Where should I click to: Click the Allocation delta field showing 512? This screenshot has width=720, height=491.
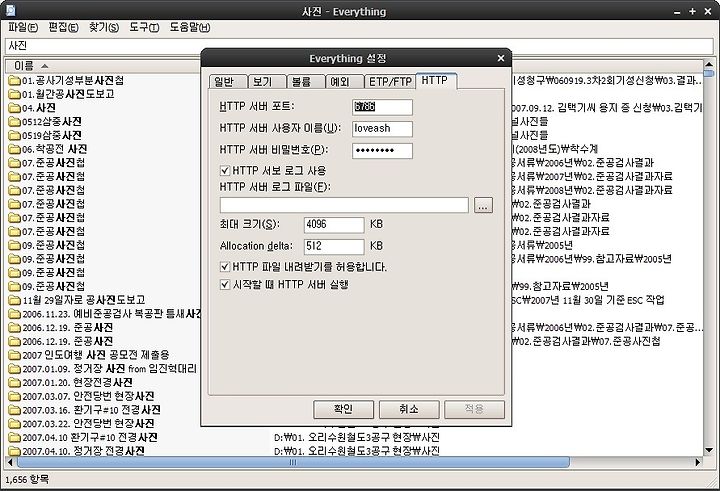click(x=334, y=246)
